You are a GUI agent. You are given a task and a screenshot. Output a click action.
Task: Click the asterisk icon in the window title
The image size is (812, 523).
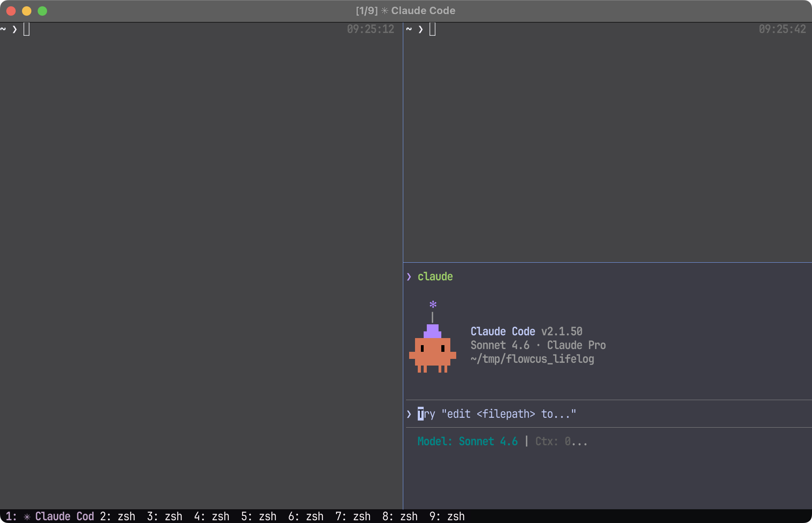(x=384, y=11)
